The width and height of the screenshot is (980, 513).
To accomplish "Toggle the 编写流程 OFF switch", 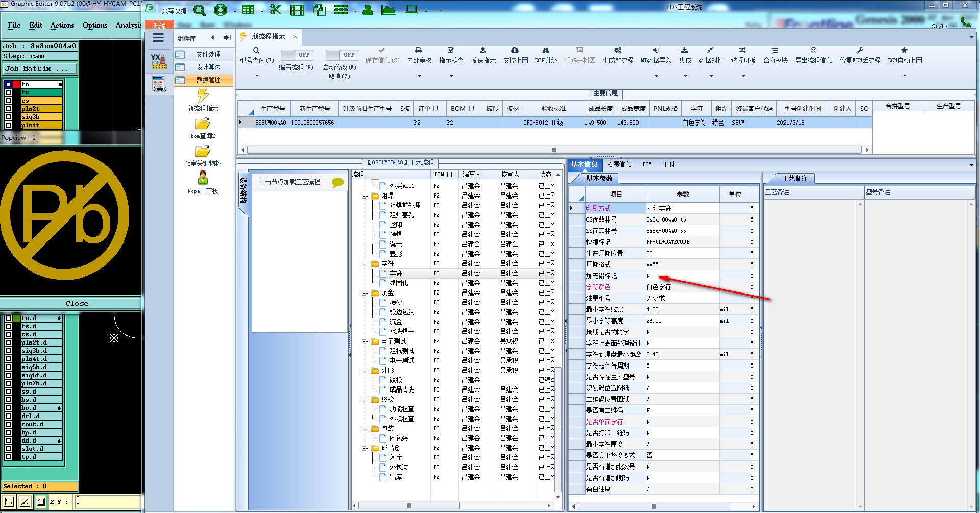I will [297, 55].
